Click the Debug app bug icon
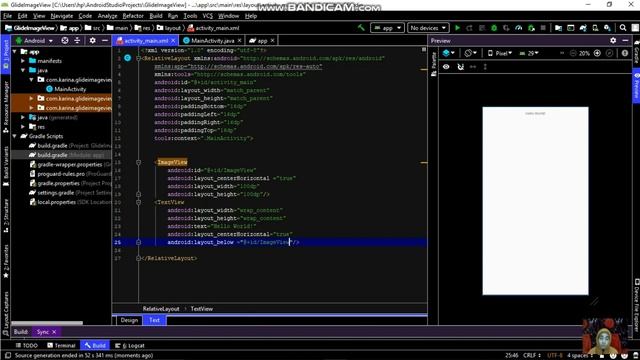The width and height of the screenshot is (640, 360). tap(494, 28)
